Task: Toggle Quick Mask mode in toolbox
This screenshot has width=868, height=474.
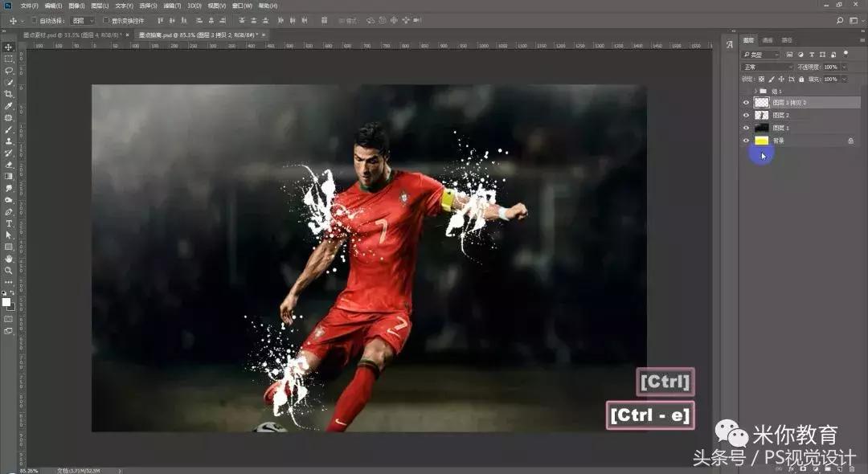Action: click(8, 319)
